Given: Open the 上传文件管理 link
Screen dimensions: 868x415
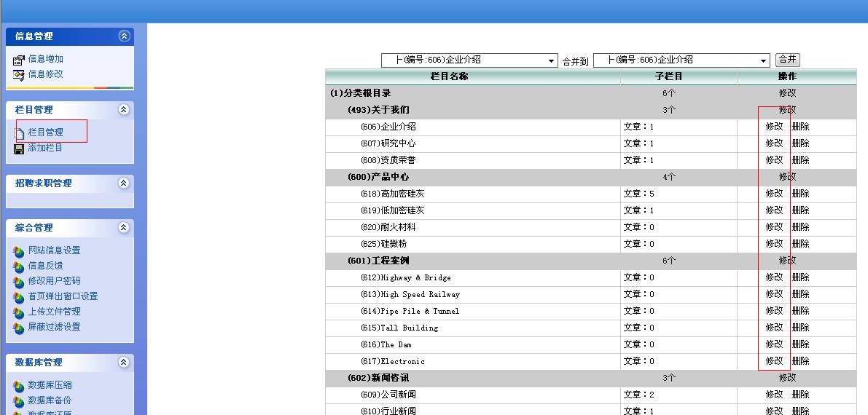Looking at the screenshot, I should [x=54, y=311].
